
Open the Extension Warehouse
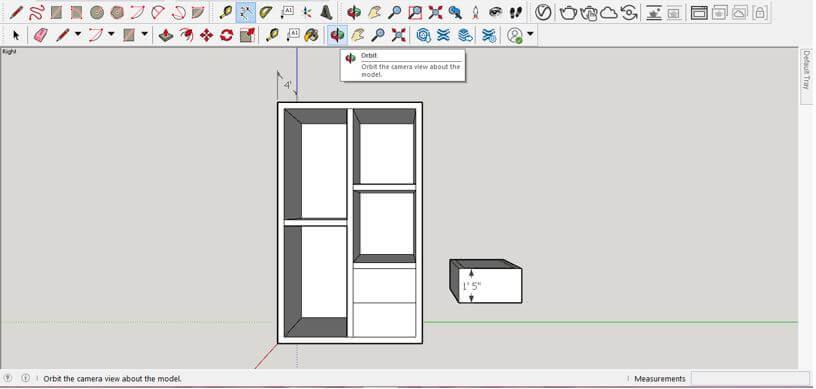(443, 35)
